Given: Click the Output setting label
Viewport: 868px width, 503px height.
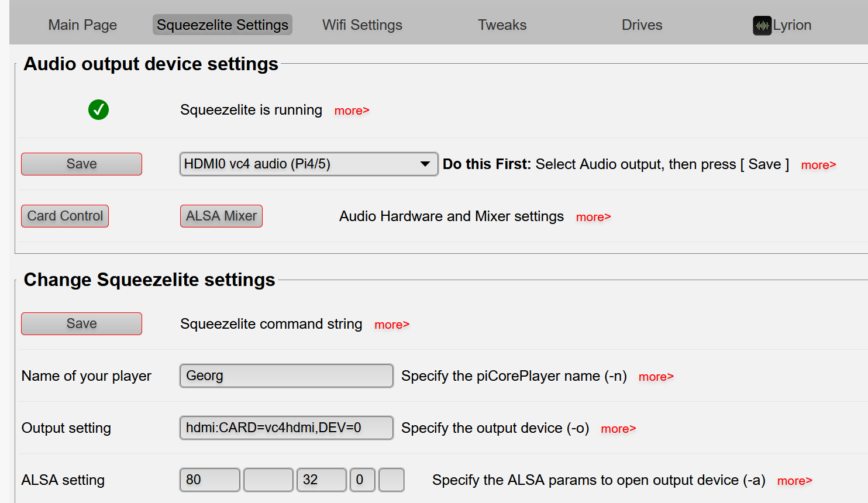Looking at the screenshot, I should pos(66,428).
